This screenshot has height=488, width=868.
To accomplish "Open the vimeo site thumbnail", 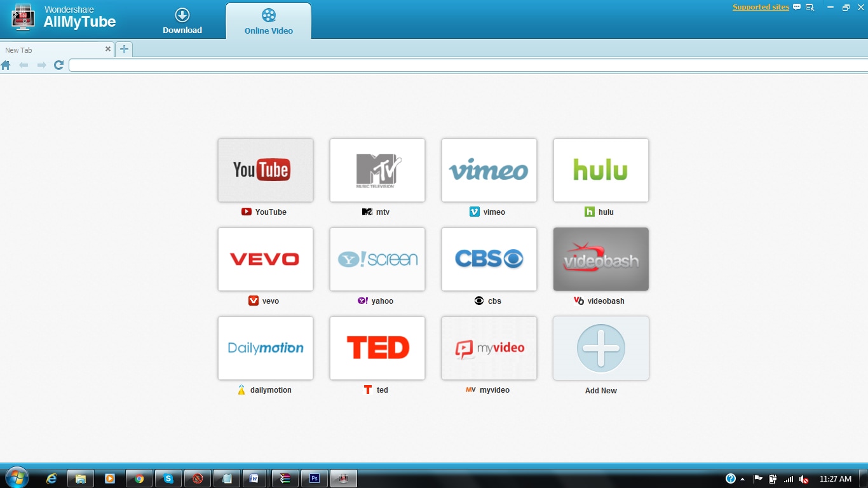I will 489,170.
